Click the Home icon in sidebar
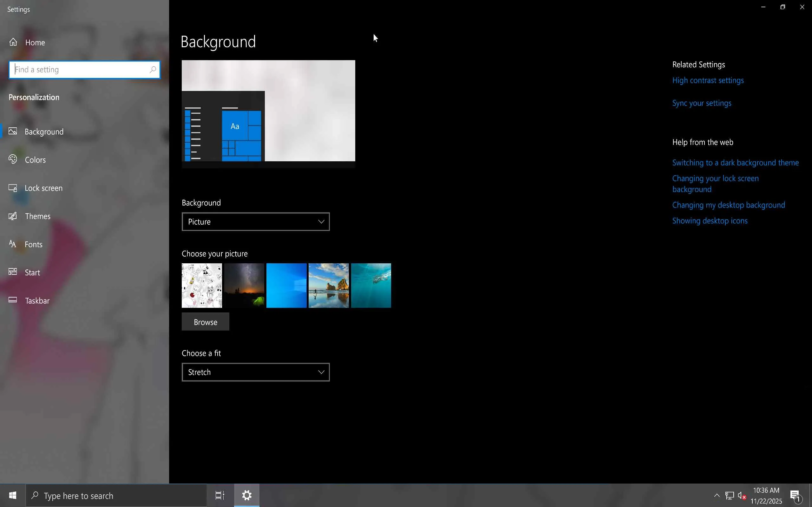Viewport: 812px width, 507px height. coord(13,42)
